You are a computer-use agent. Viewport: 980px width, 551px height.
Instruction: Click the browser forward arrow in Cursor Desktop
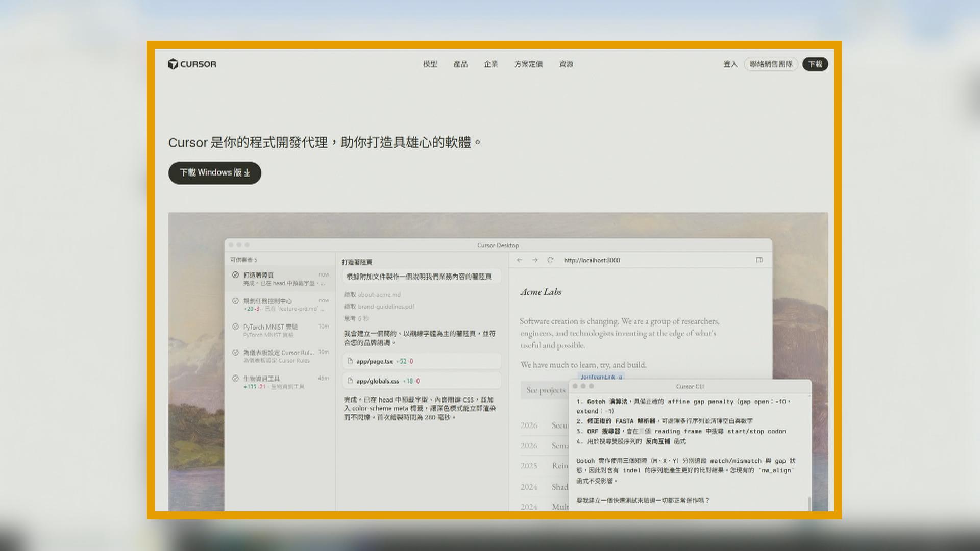pos(535,260)
